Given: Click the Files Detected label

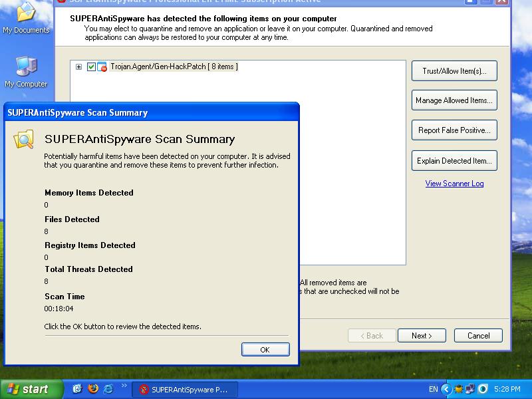Looking at the screenshot, I should [x=72, y=219].
